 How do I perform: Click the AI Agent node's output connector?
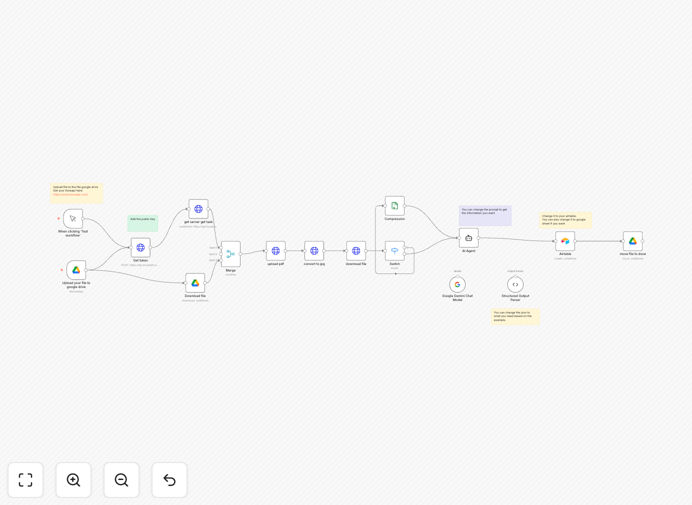pos(479,238)
